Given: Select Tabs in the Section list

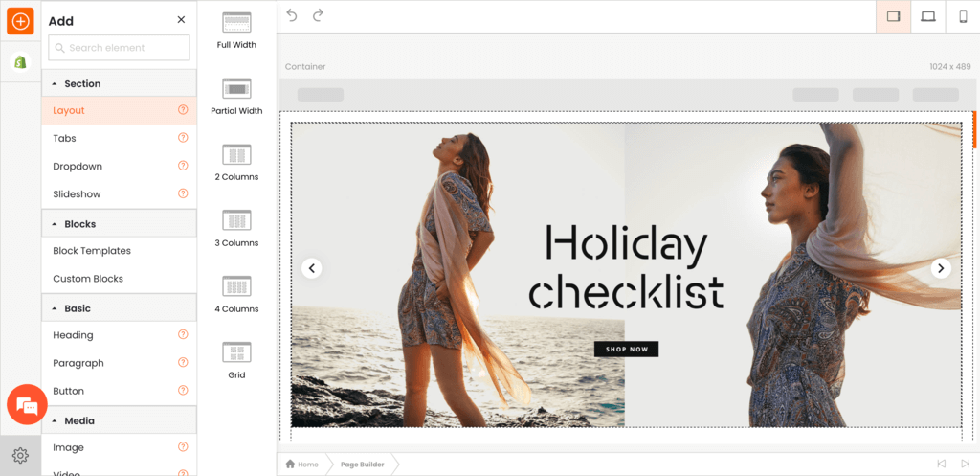Looking at the screenshot, I should 64,138.
